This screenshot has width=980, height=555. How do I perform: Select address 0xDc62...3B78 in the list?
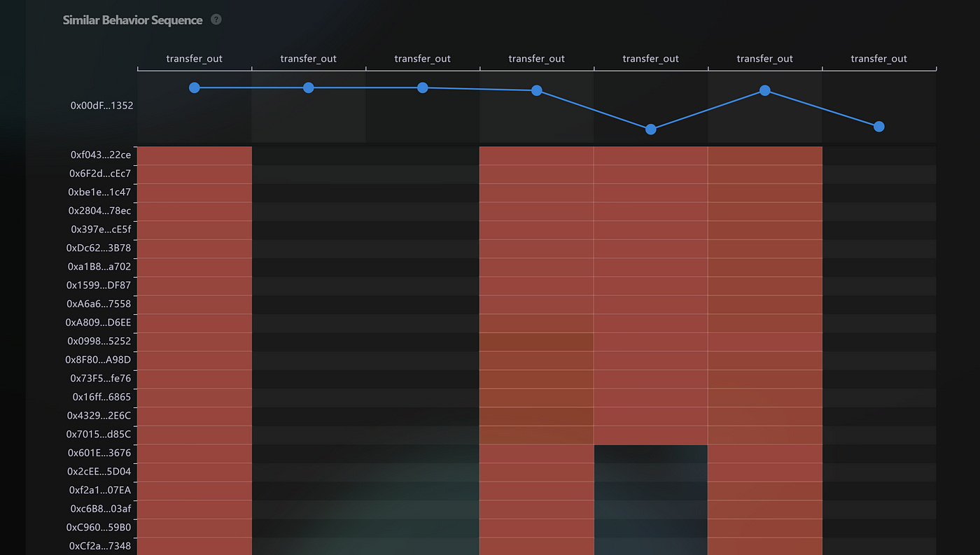pos(99,248)
